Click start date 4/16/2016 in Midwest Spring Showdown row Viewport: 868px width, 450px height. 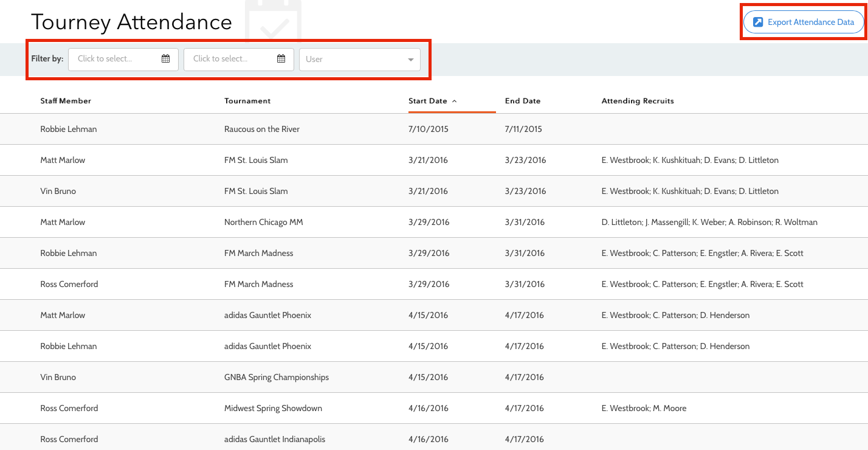[429, 408]
